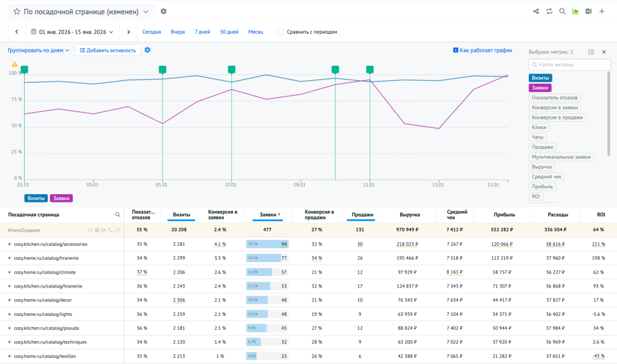Star the report as favorite
This screenshot has height=364, width=617.
(17, 11)
